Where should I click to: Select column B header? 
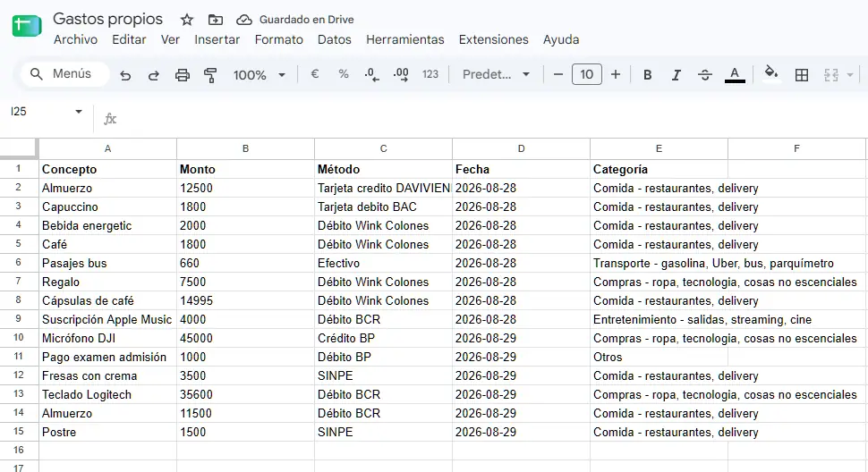coord(245,148)
